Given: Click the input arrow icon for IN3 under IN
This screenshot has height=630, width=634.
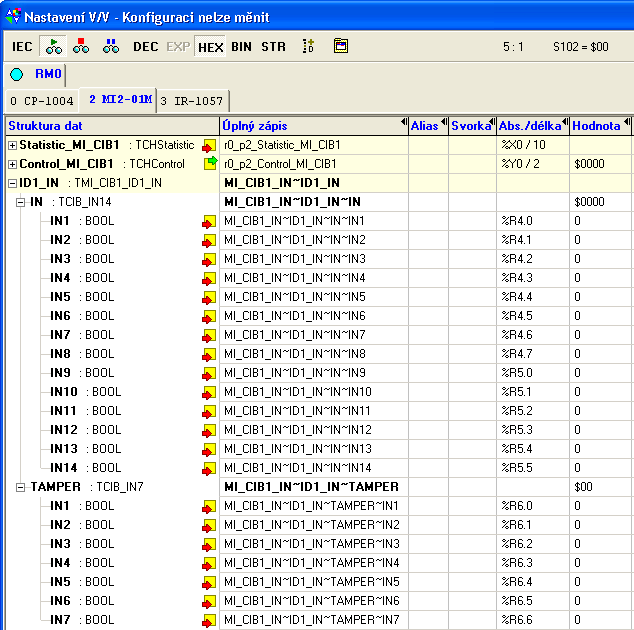Looking at the screenshot, I should (209, 260).
